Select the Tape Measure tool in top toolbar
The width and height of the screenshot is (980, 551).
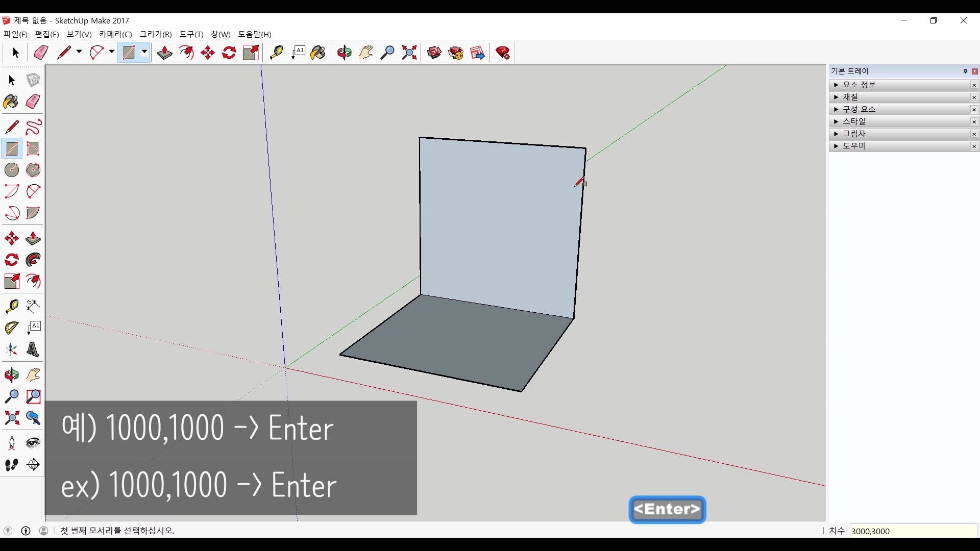pyautogui.click(x=276, y=53)
